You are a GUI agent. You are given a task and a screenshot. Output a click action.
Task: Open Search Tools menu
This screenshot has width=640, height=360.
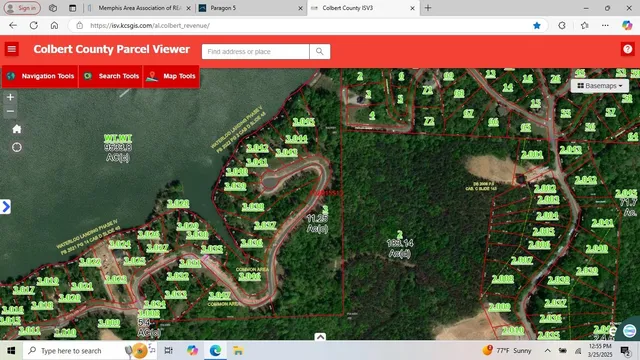pyautogui.click(x=111, y=76)
